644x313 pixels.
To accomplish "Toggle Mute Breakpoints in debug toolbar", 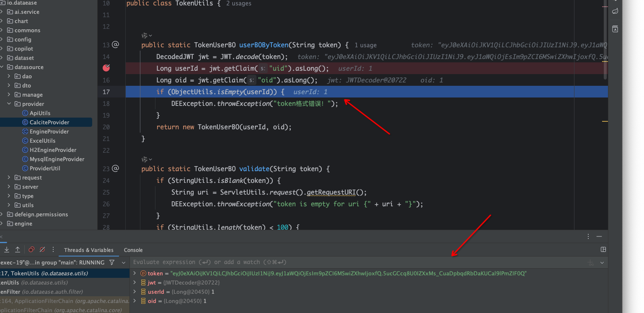I will click(x=42, y=249).
